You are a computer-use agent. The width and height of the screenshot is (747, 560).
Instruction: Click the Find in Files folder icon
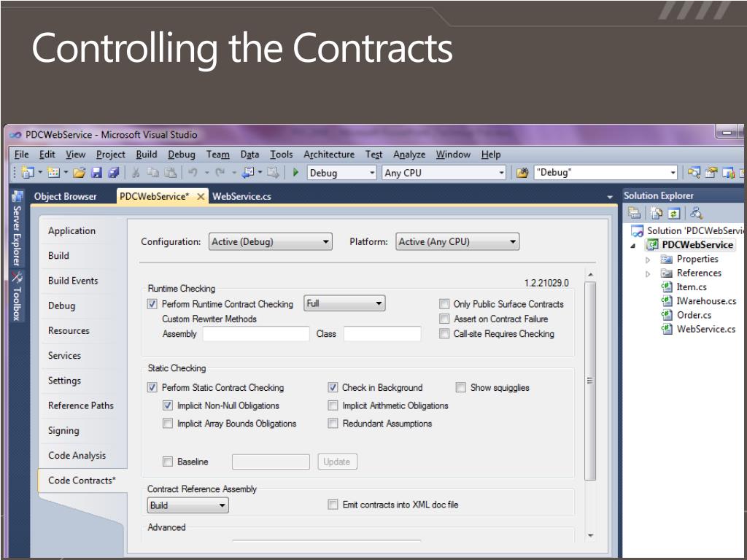(522, 172)
